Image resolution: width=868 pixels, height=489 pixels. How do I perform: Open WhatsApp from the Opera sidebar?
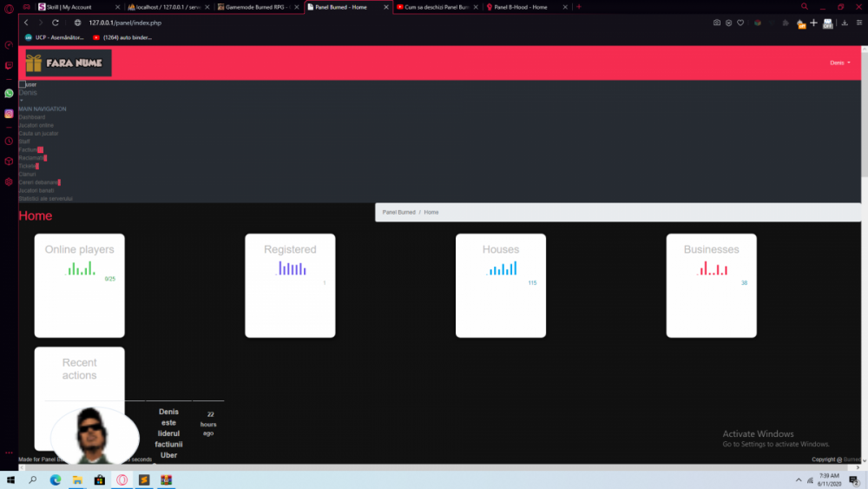(9, 93)
